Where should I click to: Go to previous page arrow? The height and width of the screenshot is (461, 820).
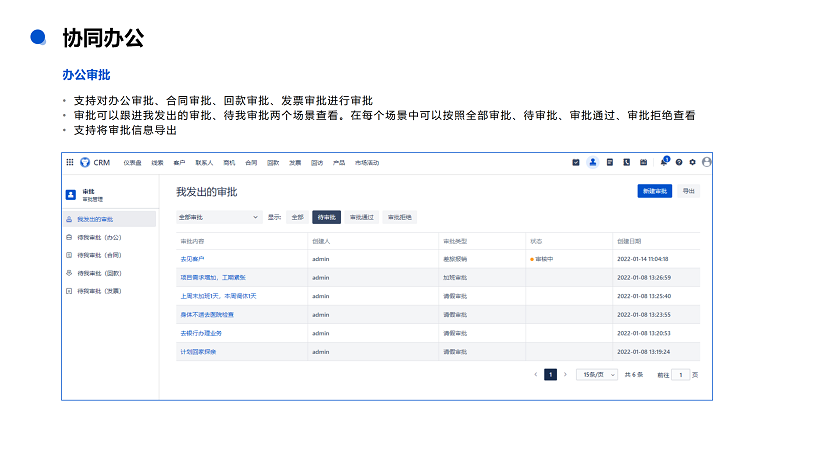coord(536,375)
